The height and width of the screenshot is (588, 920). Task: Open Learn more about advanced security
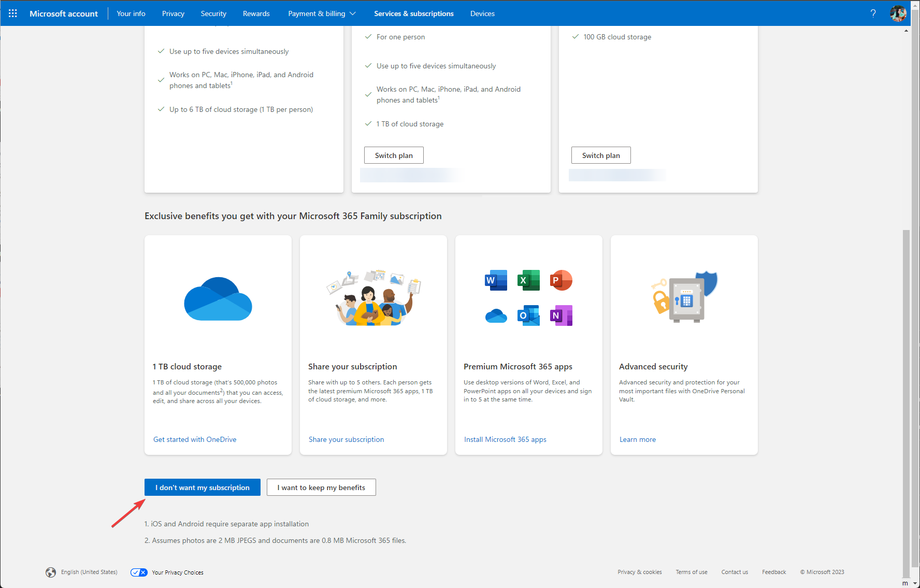(x=638, y=439)
